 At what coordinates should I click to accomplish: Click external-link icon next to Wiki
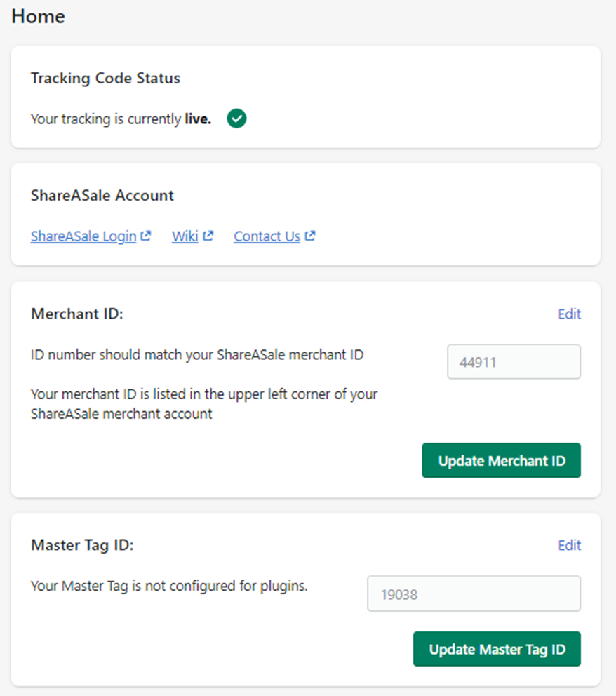[x=208, y=236]
